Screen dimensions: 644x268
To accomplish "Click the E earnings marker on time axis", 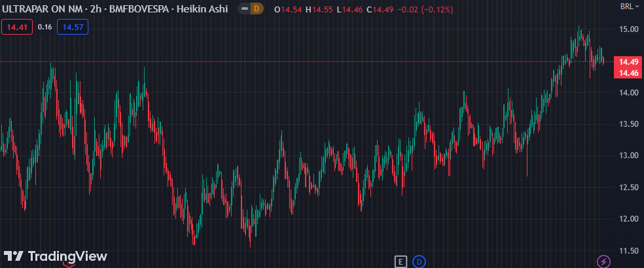I will (401, 261).
